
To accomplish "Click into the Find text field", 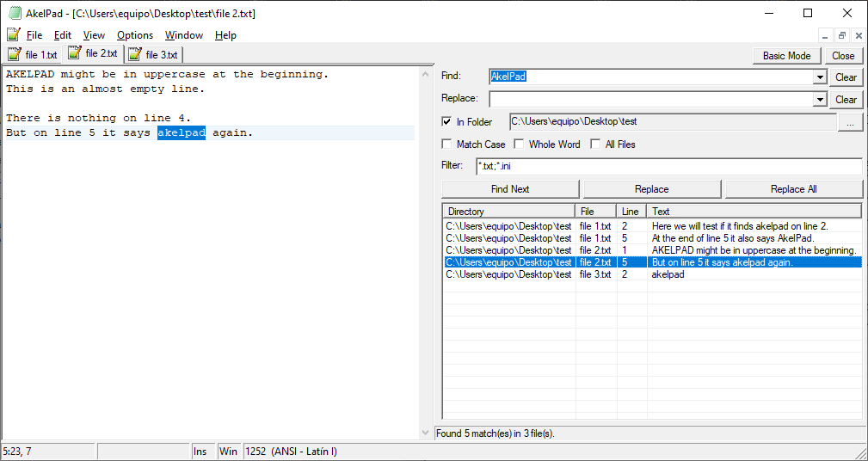I will coord(651,77).
